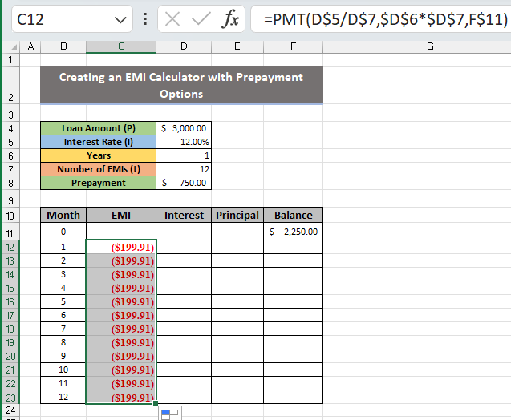
Task: Click the 'EMI' table header
Action: click(x=121, y=215)
